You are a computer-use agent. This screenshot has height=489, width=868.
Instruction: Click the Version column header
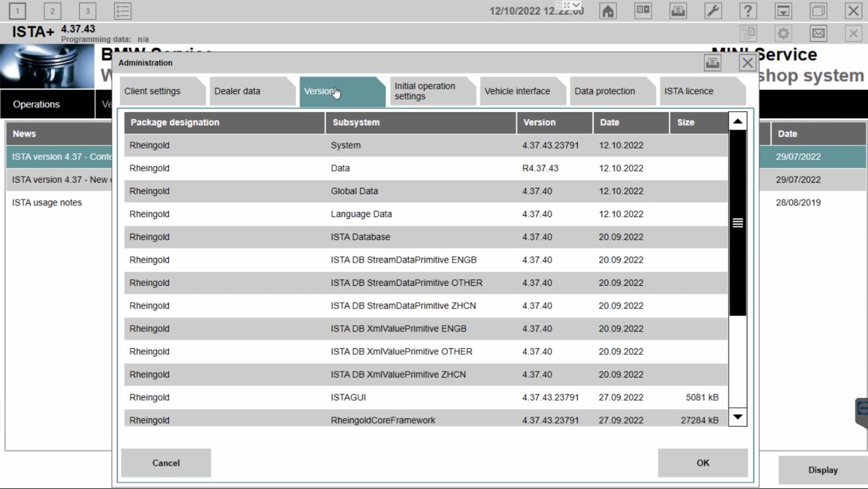pos(554,122)
